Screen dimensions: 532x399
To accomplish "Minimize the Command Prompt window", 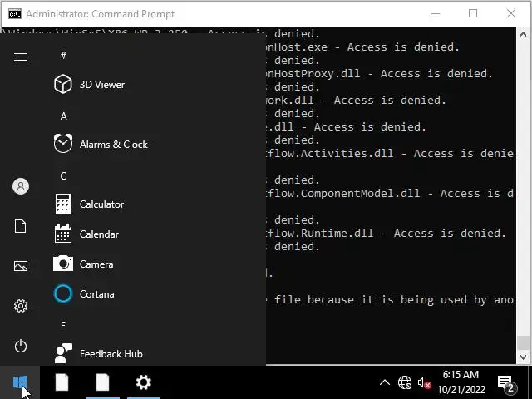I will pyautogui.click(x=436, y=13).
